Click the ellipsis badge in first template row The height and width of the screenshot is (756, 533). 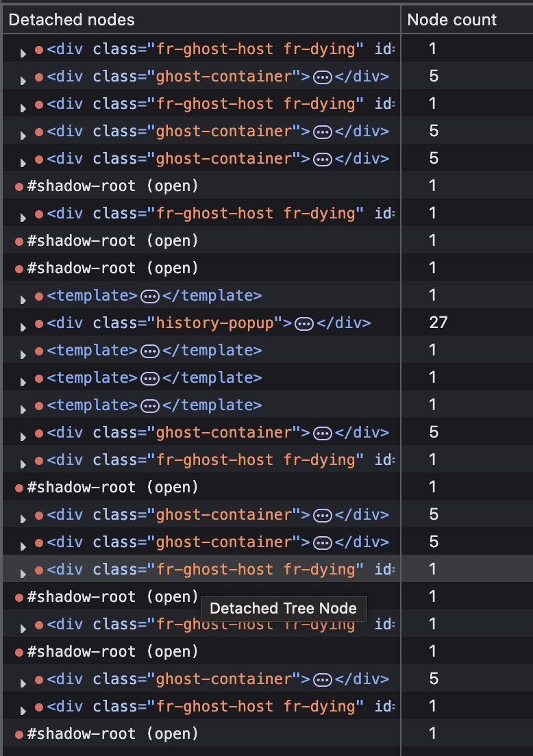150,296
